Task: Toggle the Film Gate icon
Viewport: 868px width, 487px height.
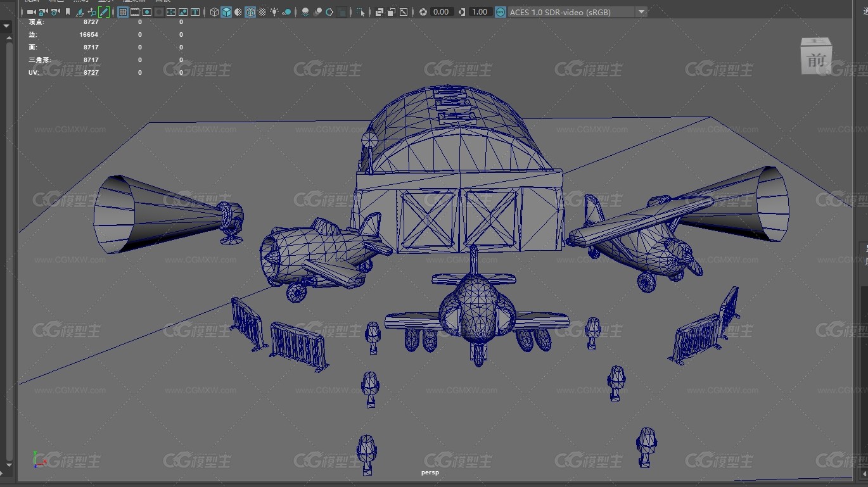Action: (135, 12)
